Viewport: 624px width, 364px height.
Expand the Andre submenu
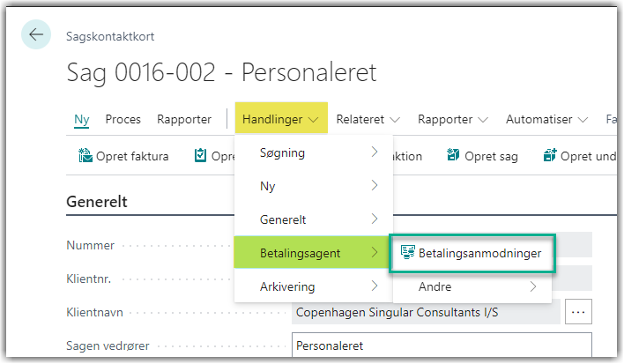472,286
